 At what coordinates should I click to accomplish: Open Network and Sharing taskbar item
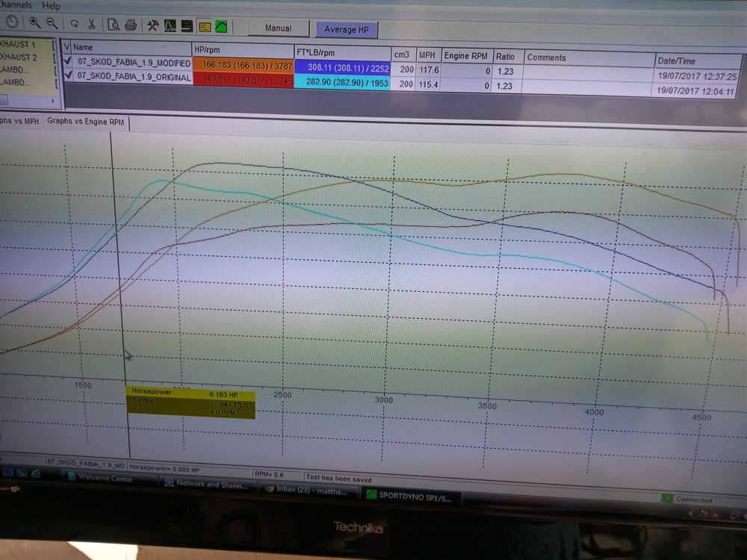tap(206, 484)
